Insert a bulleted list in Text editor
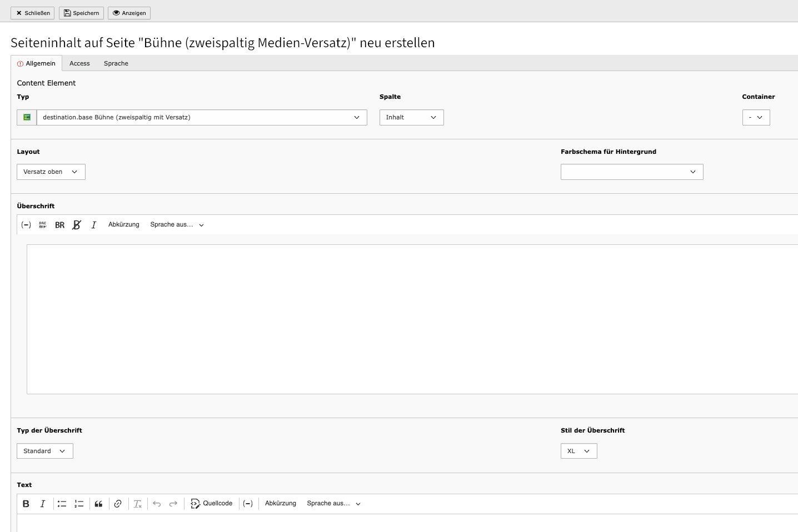Image resolution: width=798 pixels, height=532 pixels. pos(62,504)
